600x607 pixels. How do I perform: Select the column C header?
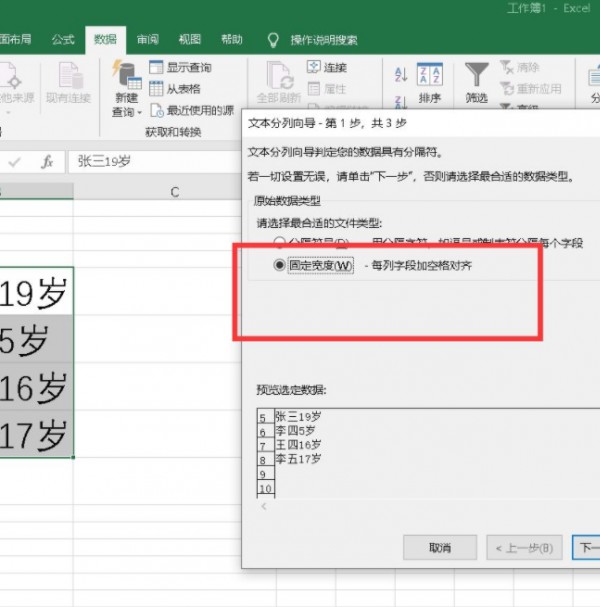click(x=175, y=192)
